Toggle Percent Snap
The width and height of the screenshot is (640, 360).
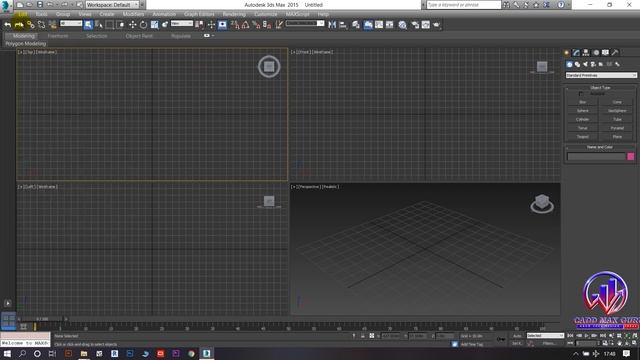[x=256, y=25]
